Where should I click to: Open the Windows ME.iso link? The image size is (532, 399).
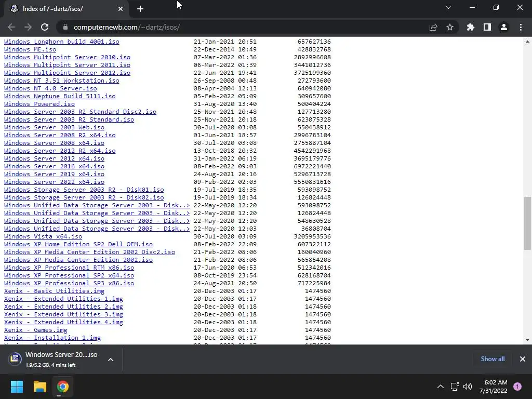[30, 49]
